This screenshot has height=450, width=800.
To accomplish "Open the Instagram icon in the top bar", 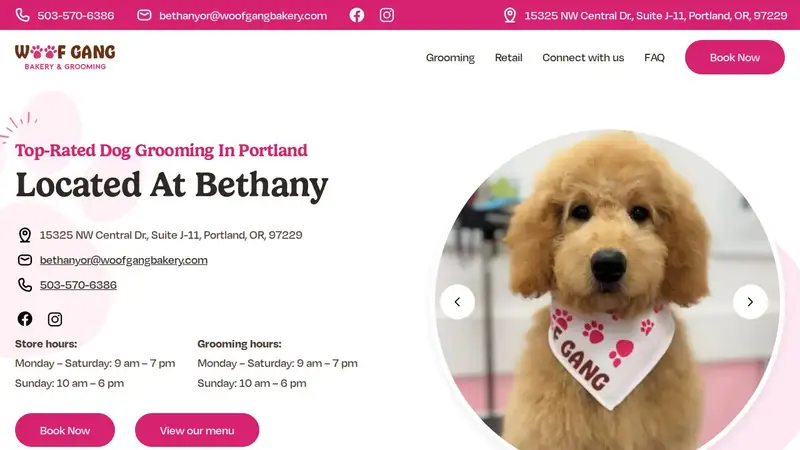I will (x=387, y=15).
